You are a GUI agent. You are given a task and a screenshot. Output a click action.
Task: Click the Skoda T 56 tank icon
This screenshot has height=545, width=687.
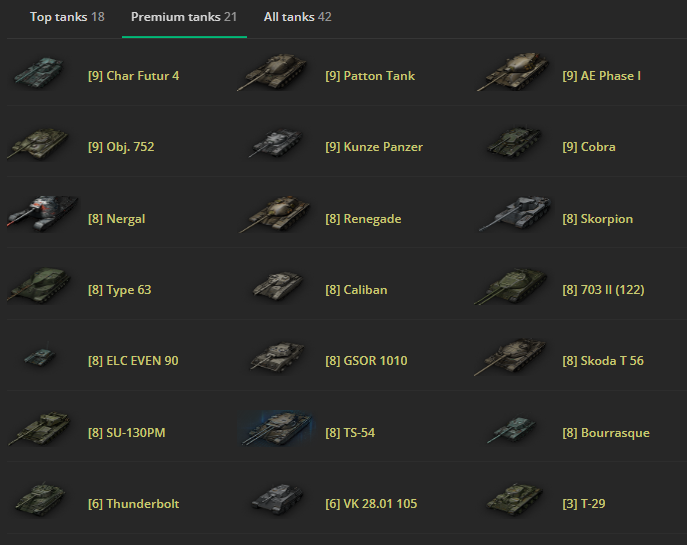pyautogui.click(x=511, y=357)
